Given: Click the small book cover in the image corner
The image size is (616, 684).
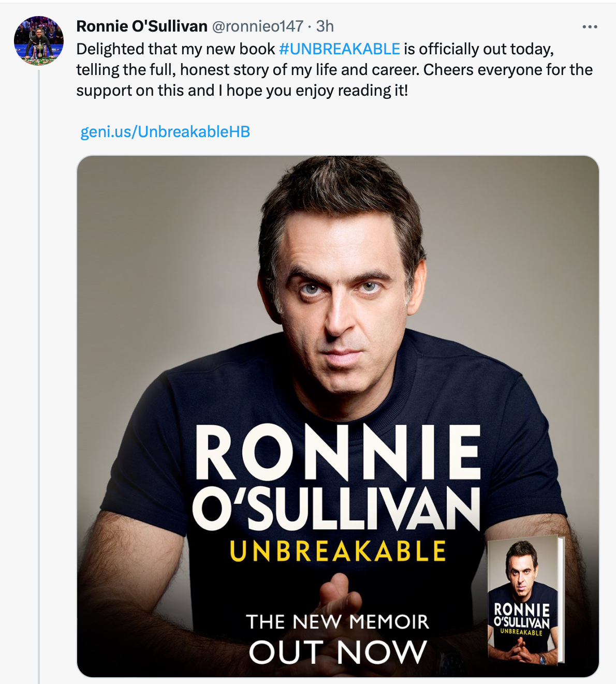Looking at the screenshot, I should [524, 601].
